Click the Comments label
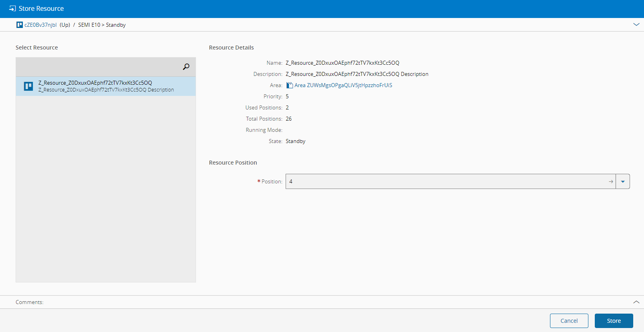The image size is (644, 332). tap(30, 302)
